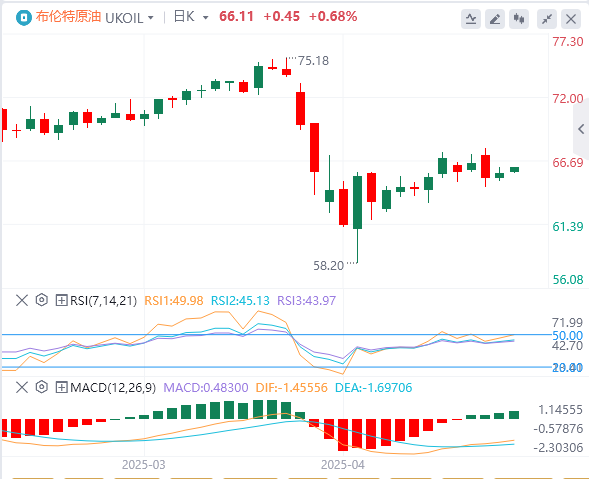Viewport: 589px width, 479px height.
Task: Remove the RSI indicator with X
Action: pyautogui.click(x=22, y=301)
